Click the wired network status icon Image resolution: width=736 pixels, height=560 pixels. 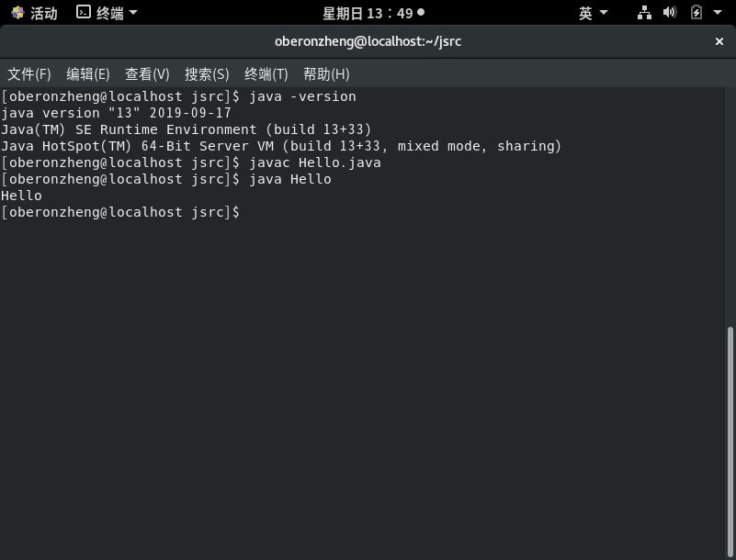click(x=644, y=13)
